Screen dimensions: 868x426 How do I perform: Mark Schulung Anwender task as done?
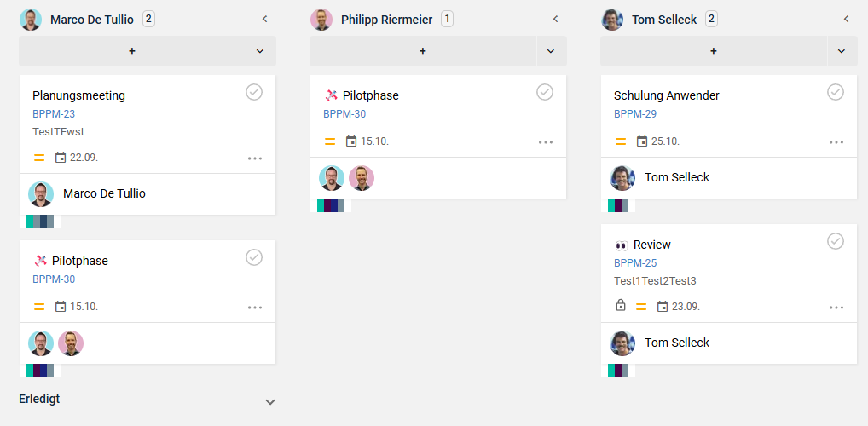(x=836, y=92)
